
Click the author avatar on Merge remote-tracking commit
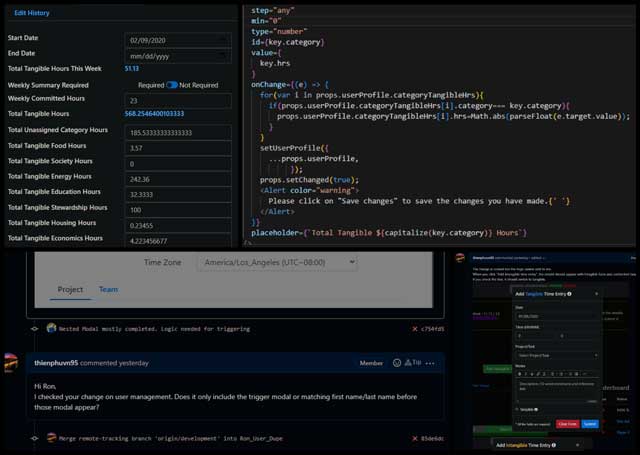pos(51,438)
